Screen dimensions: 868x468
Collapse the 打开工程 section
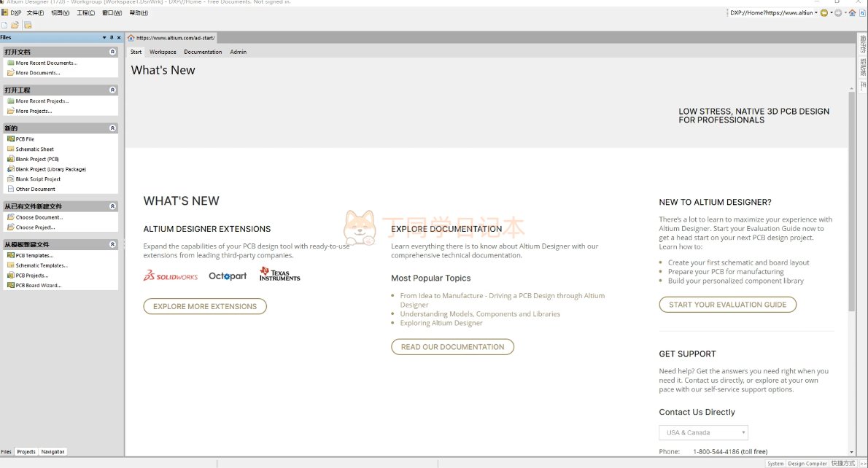point(112,90)
